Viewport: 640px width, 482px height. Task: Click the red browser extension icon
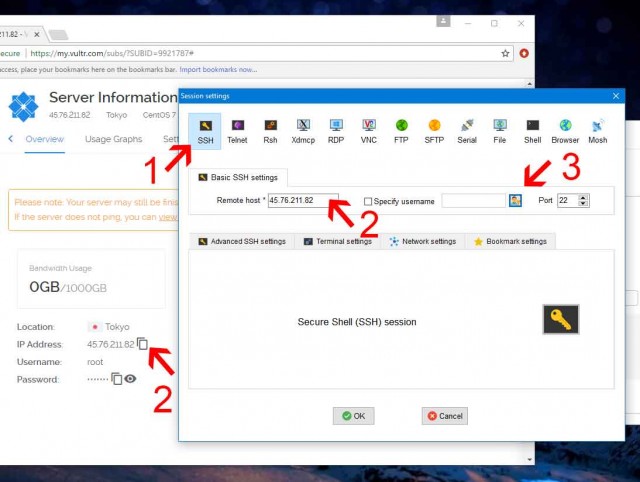coord(524,53)
